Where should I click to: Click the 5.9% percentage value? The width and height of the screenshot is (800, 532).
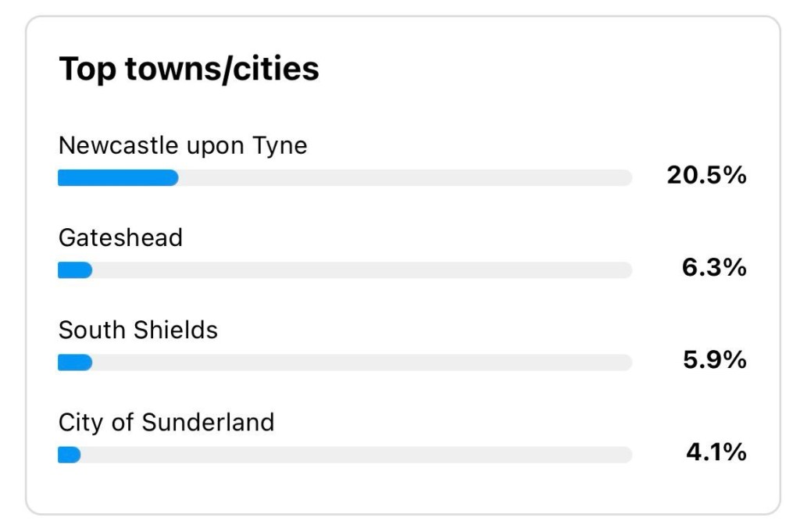(x=714, y=360)
